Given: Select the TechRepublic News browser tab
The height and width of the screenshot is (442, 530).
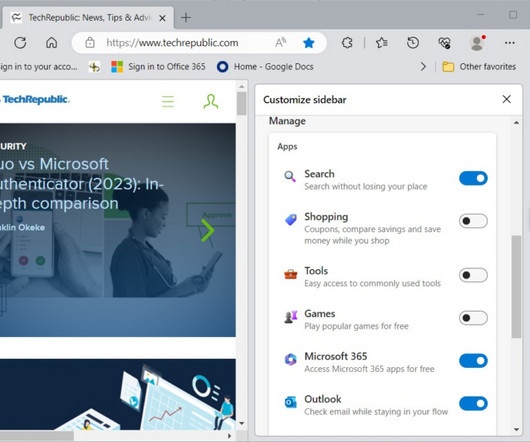Looking at the screenshot, I should pos(88,18).
